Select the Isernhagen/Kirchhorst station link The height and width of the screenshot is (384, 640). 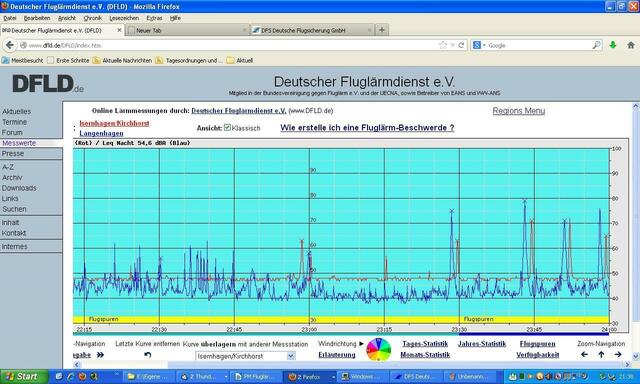click(x=114, y=123)
